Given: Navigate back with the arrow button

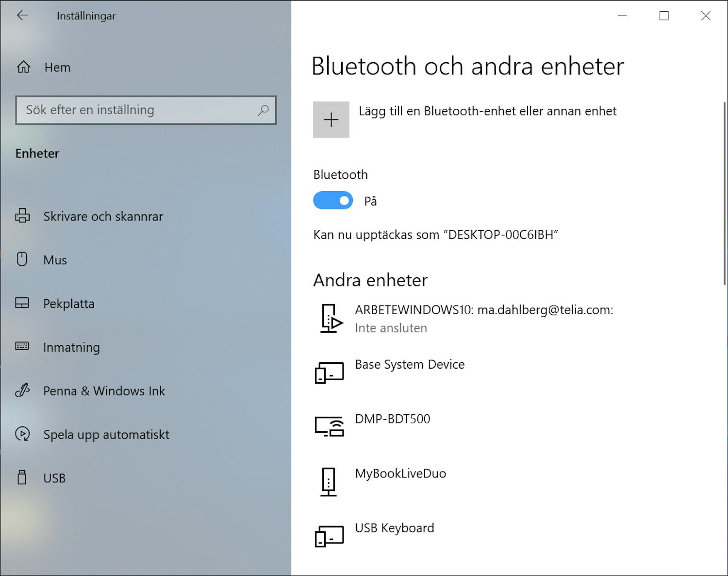Looking at the screenshot, I should pos(22,16).
